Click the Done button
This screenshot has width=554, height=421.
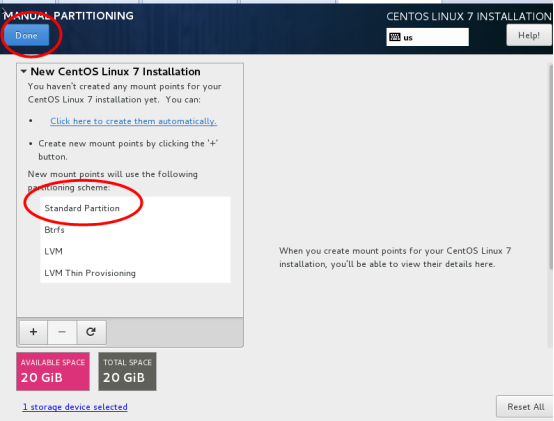click(x=26, y=35)
